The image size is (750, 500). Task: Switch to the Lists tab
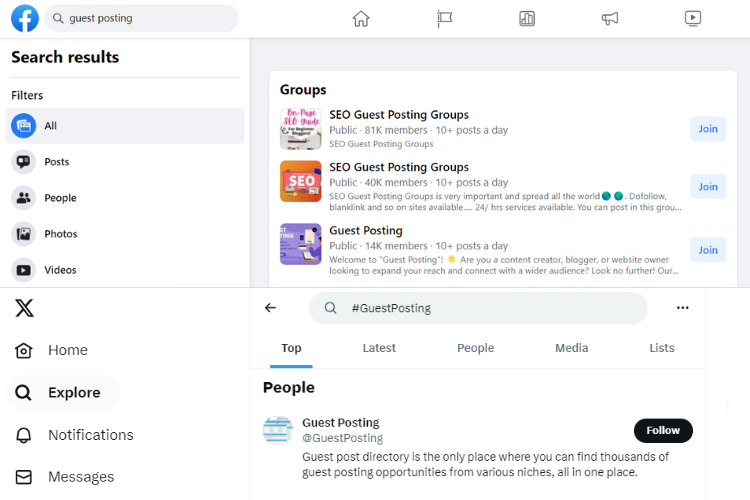(x=662, y=348)
